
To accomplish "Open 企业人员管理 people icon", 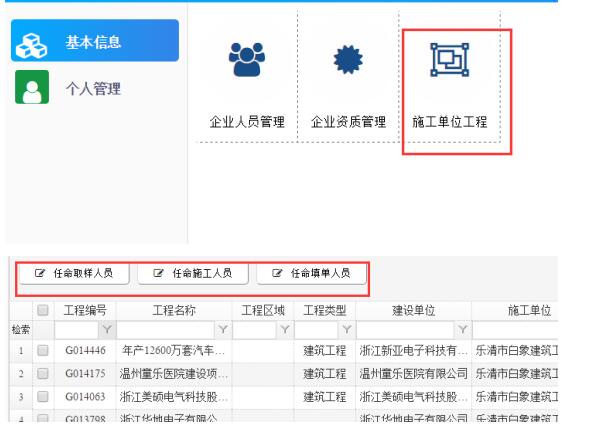I will point(247,59).
